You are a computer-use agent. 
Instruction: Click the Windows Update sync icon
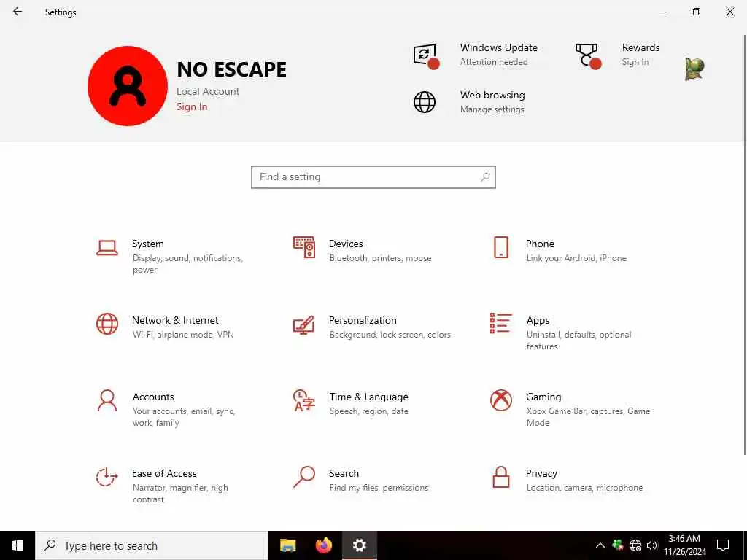coord(425,56)
